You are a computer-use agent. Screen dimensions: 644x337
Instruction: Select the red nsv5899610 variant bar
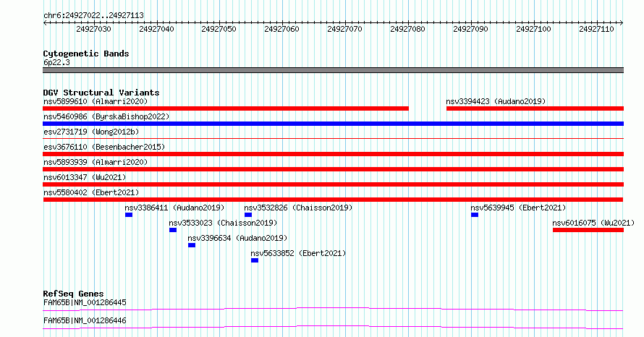(226, 108)
